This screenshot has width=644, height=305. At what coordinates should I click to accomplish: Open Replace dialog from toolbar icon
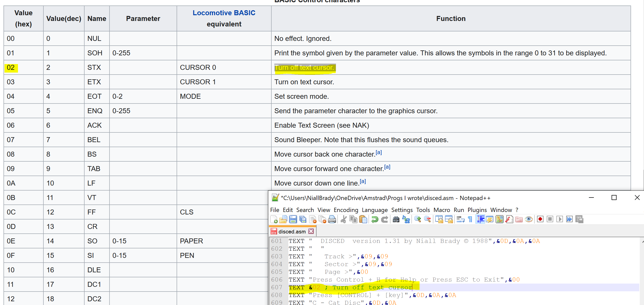coord(406,219)
